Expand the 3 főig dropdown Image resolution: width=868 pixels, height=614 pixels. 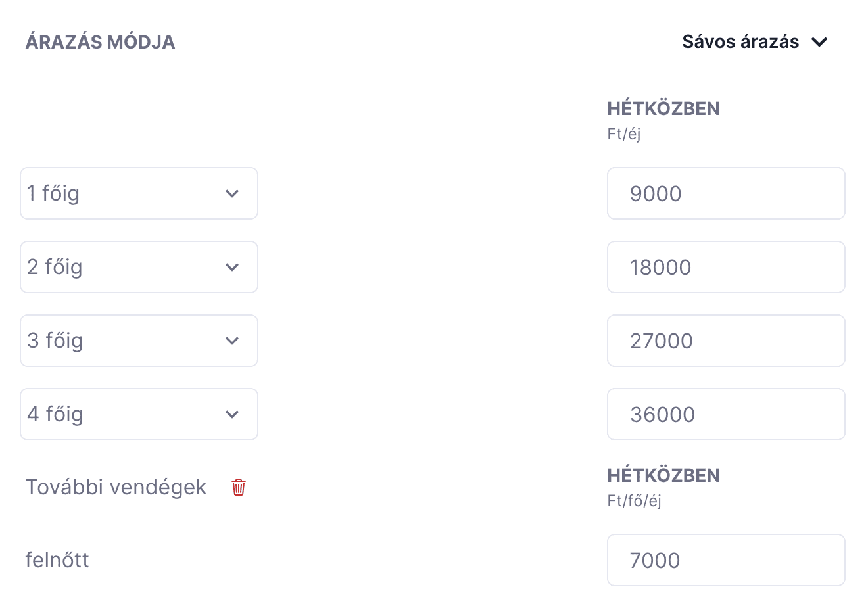point(139,341)
